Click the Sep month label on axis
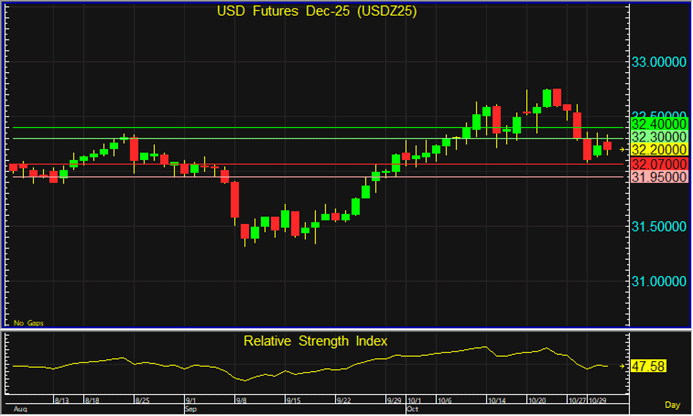 click(x=192, y=410)
